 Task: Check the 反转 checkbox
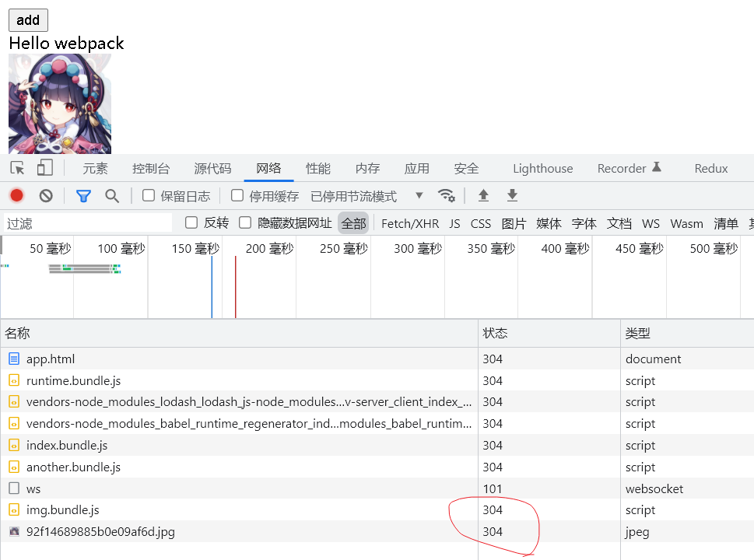pos(191,222)
